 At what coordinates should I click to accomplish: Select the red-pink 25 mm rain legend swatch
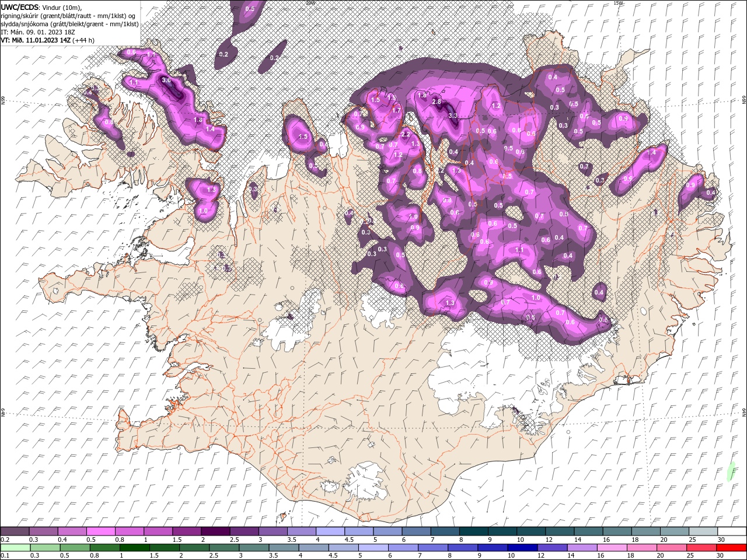tap(701, 548)
